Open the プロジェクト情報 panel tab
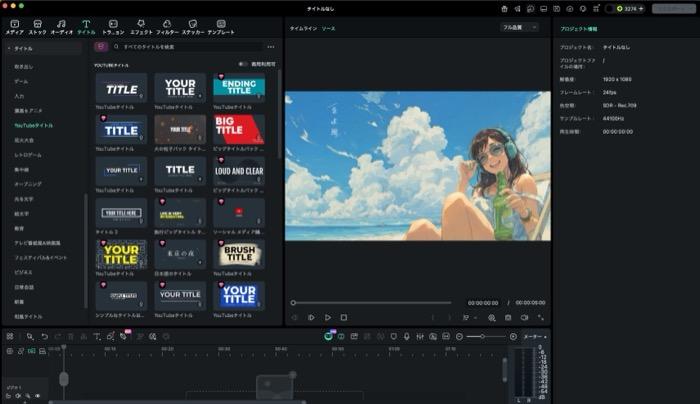The width and height of the screenshot is (700, 404). tap(579, 29)
